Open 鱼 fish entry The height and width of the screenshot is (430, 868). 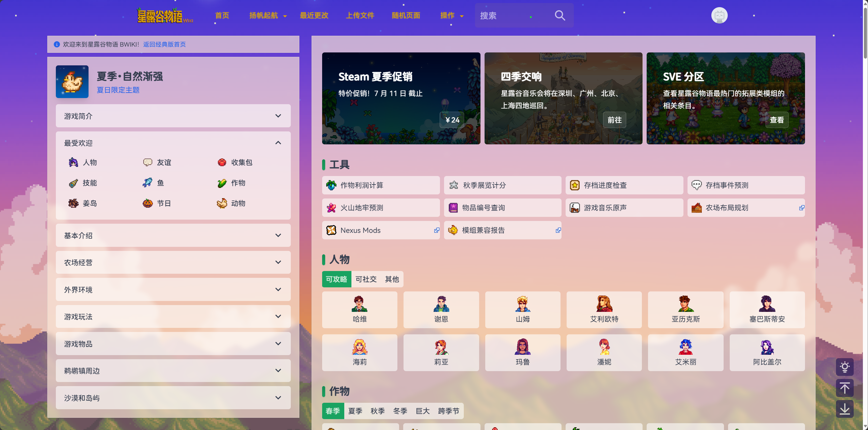pos(154,183)
